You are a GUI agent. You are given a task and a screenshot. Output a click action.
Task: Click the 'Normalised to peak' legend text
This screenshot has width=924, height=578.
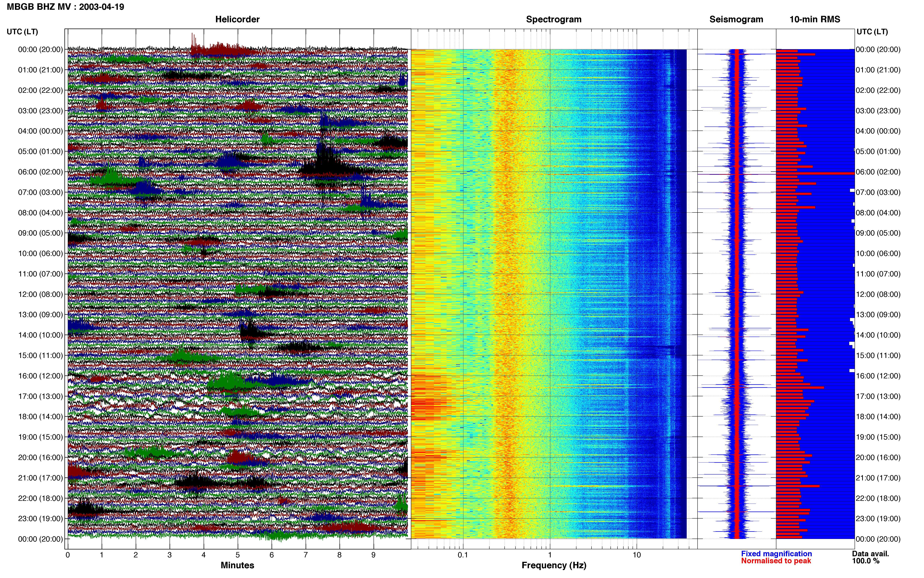pos(776,561)
